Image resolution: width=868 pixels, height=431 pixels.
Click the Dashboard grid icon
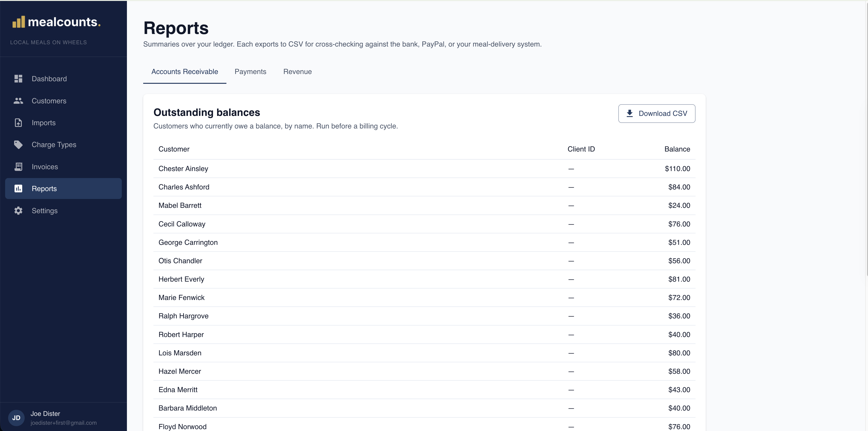[18, 79]
